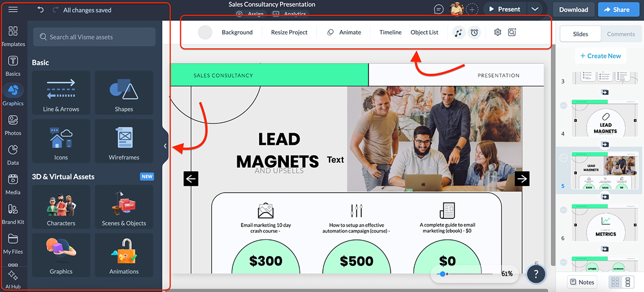Open transition icon below slide 3
This screenshot has width=644, height=292.
click(x=605, y=92)
